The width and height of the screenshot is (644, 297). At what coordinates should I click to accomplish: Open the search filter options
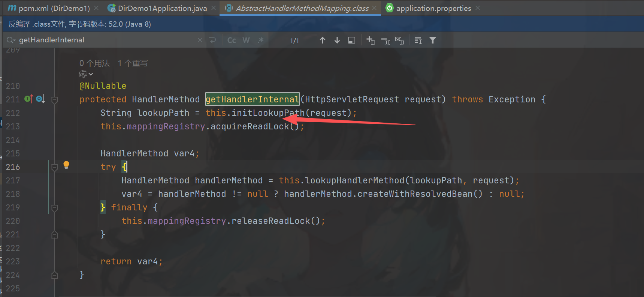[432, 40]
